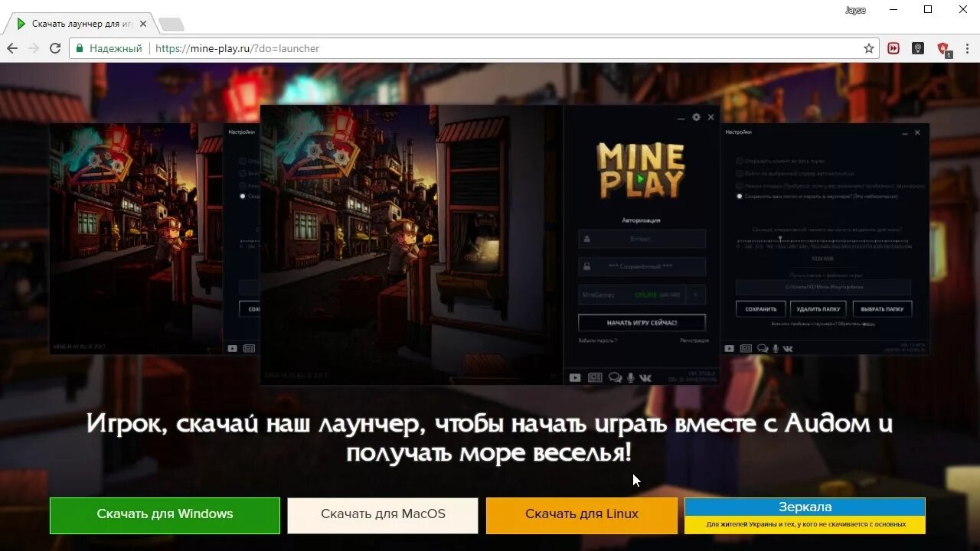Bookmark this page with the star icon
The image size is (980, 551).
pos(869,48)
